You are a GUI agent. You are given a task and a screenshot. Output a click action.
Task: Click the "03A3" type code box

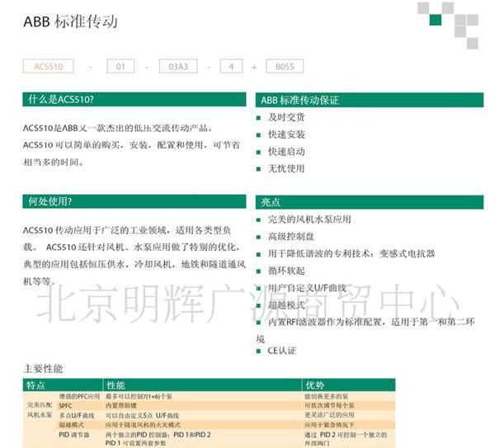178,67
